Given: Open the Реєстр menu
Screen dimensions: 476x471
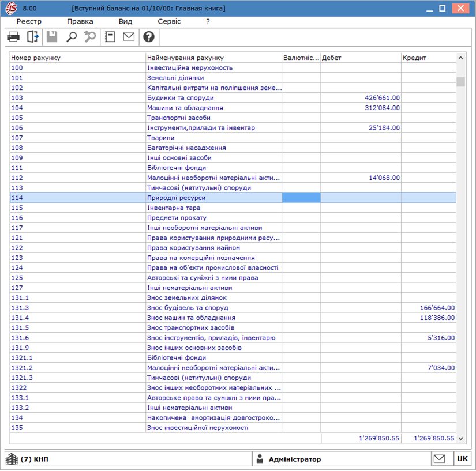Looking at the screenshot, I should click(29, 21).
